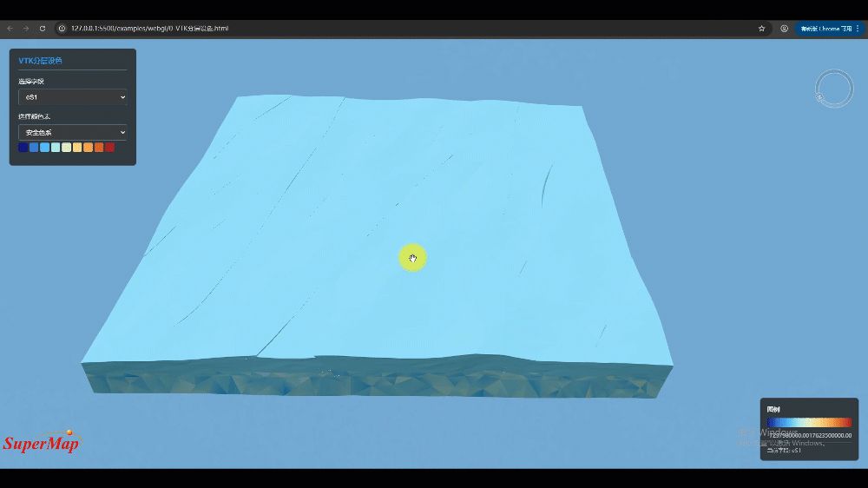Click the VTK panel title heading
Image resolution: width=868 pixels, height=488 pixels.
pyautogui.click(x=41, y=61)
